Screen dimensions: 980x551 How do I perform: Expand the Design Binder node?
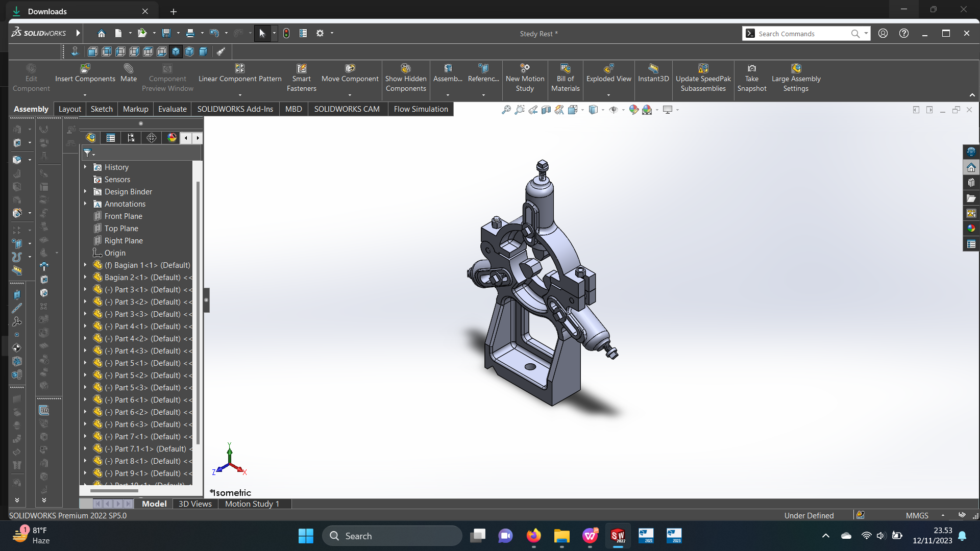point(85,192)
